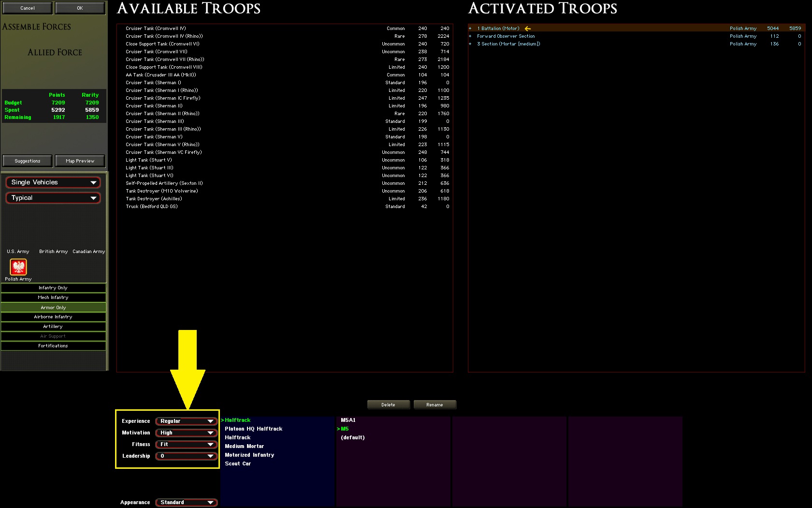Click the Rename button
Screen dimensions: 812x508
click(x=435, y=404)
